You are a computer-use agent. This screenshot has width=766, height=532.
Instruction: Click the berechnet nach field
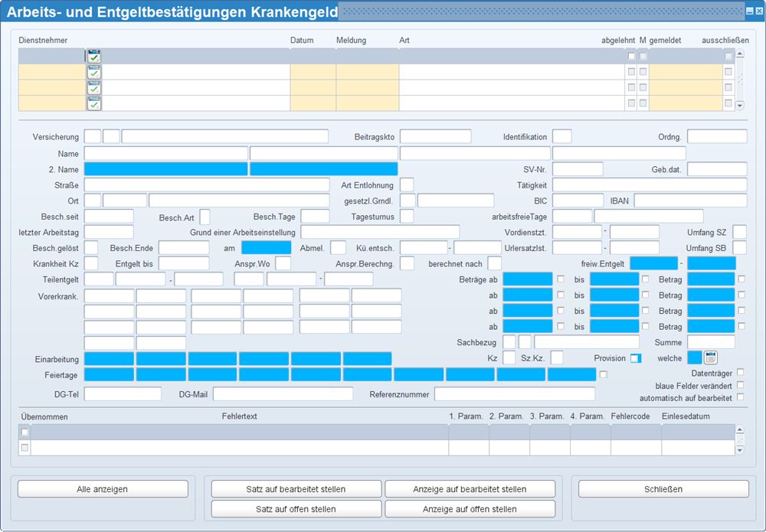point(494,263)
